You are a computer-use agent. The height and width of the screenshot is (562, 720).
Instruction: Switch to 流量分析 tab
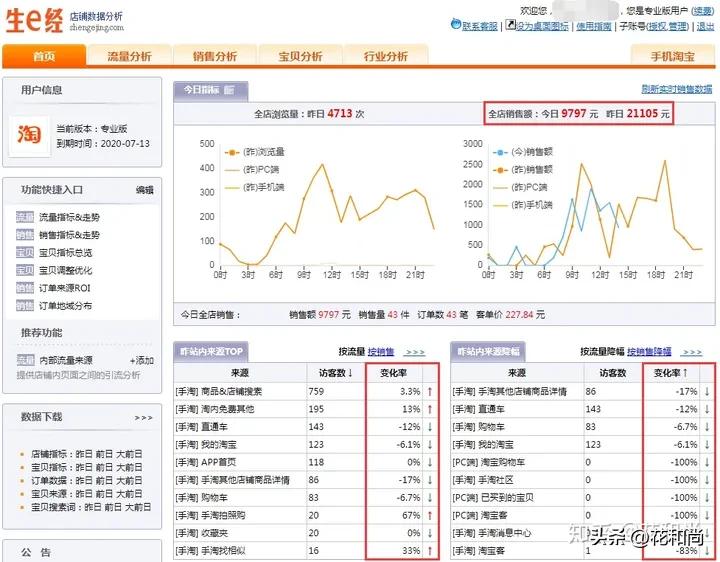click(x=129, y=56)
